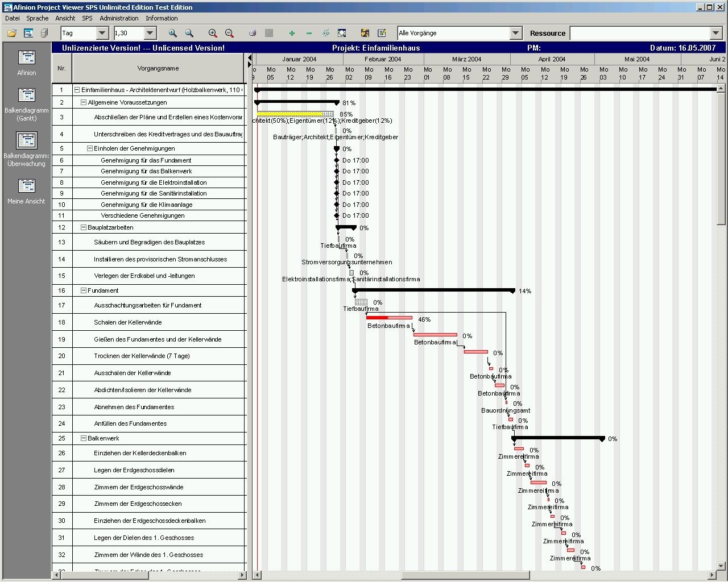Viewport: 728px width, 582px height.
Task: Click the milestone for Genehmigung für das Fundament
Action: (x=337, y=160)
